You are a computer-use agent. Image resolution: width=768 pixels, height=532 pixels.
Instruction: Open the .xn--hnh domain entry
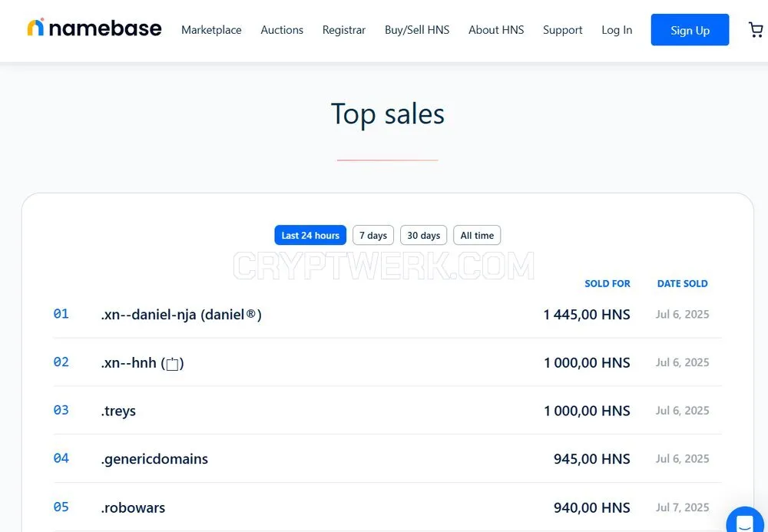tap(143, 362)
